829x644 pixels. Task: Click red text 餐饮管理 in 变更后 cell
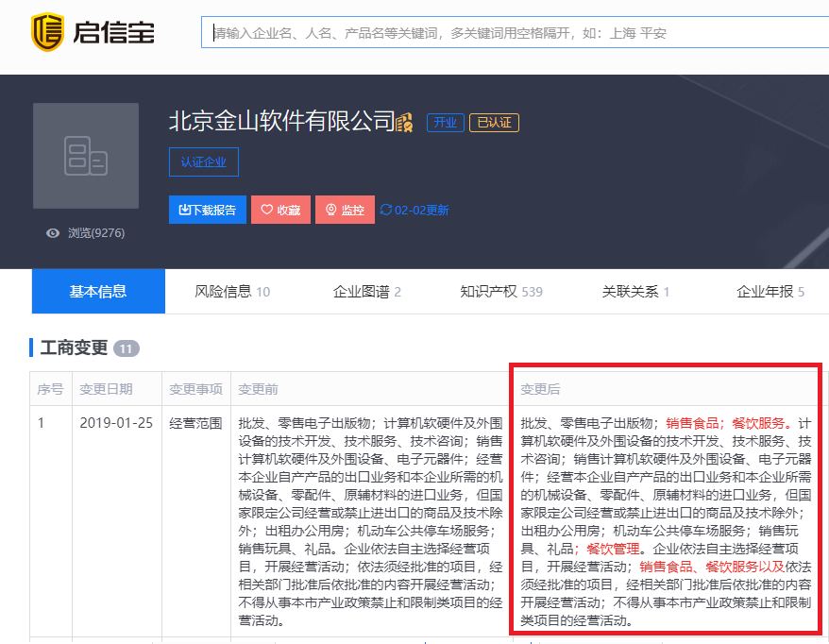tap(614, 549)
